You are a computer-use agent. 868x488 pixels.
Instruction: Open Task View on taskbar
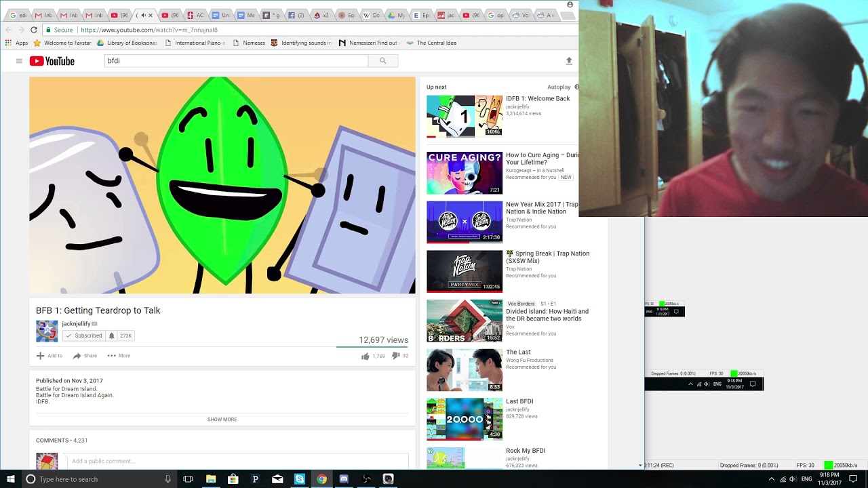188,479
